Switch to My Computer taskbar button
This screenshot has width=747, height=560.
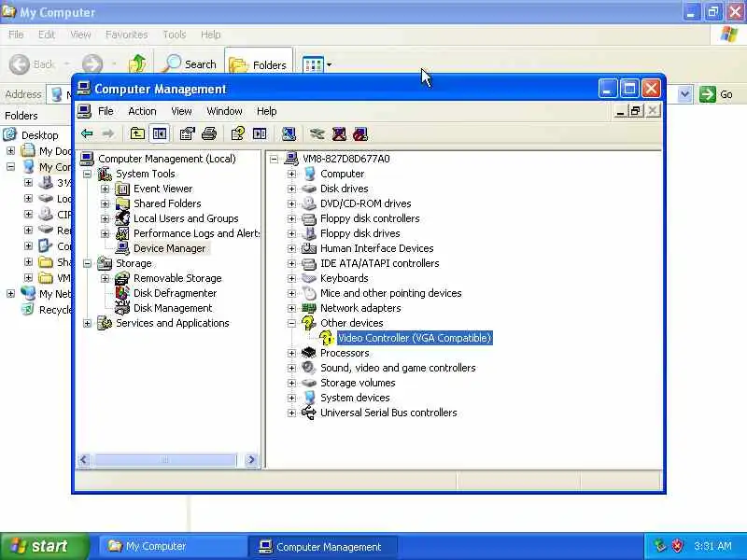click(x=172, y=546)
